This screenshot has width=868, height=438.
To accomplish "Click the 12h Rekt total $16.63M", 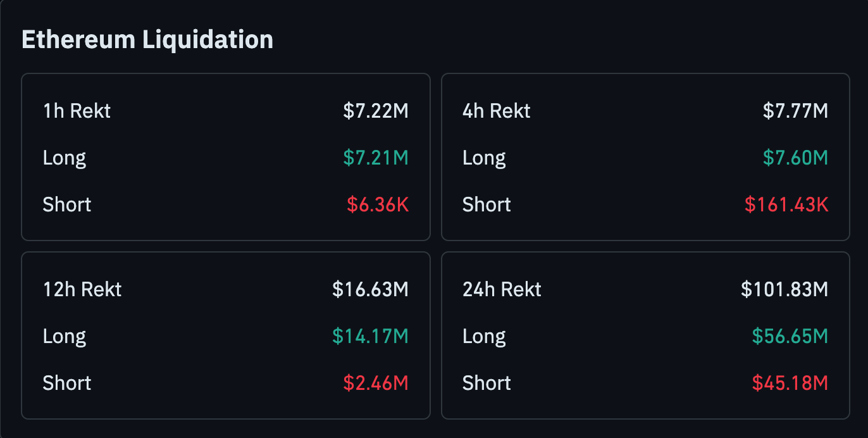I will [370, 290].
